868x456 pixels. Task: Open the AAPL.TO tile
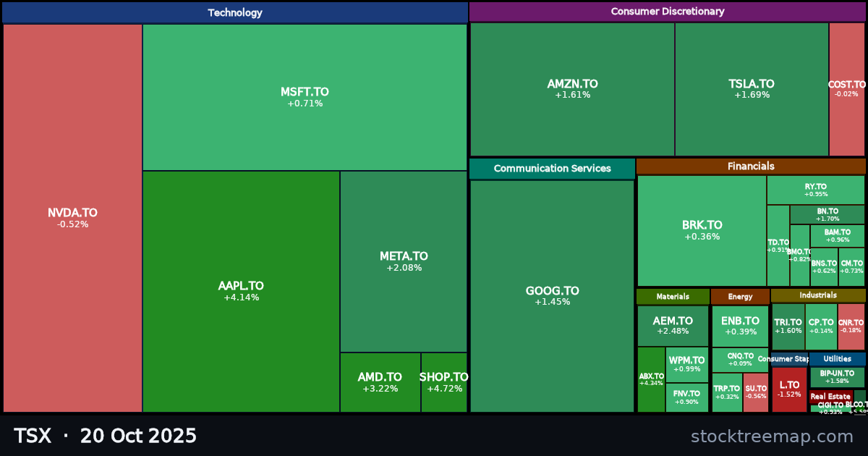point(241,292)
